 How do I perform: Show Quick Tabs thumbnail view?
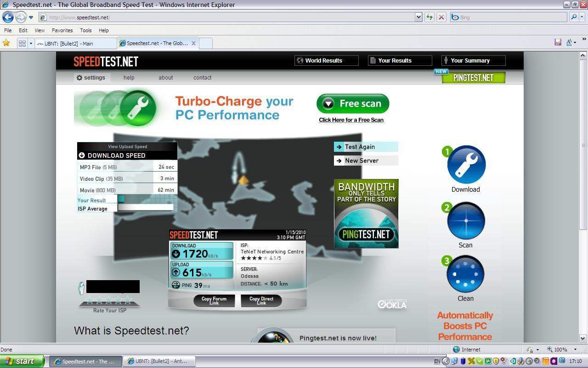pyautogui.click(x=22, y=43)
